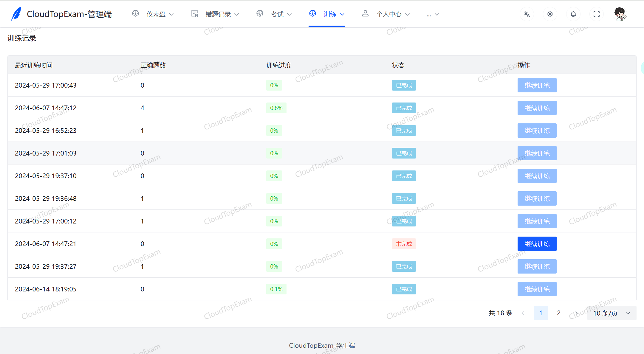Click the 0.8% progress badge
This screenshot has height=354, width=644.
tap(276, 108)
